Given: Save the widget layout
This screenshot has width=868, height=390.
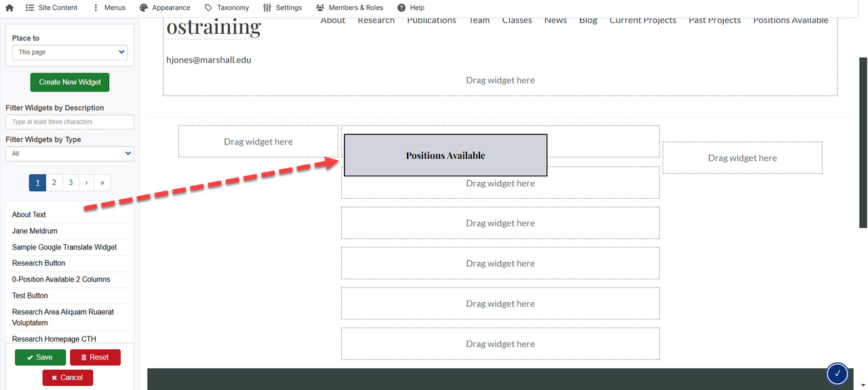Looking at the screenshot, I should 40,357.
